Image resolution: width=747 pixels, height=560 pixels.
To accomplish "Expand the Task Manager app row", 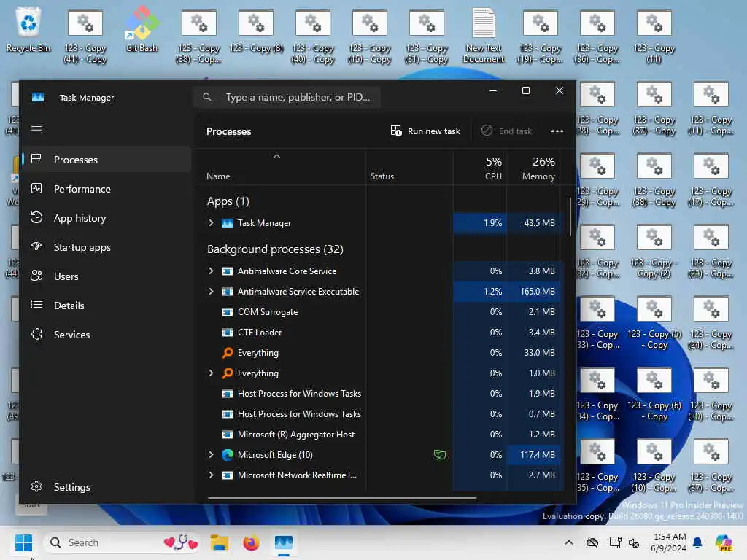I will (x=211, y=223).
